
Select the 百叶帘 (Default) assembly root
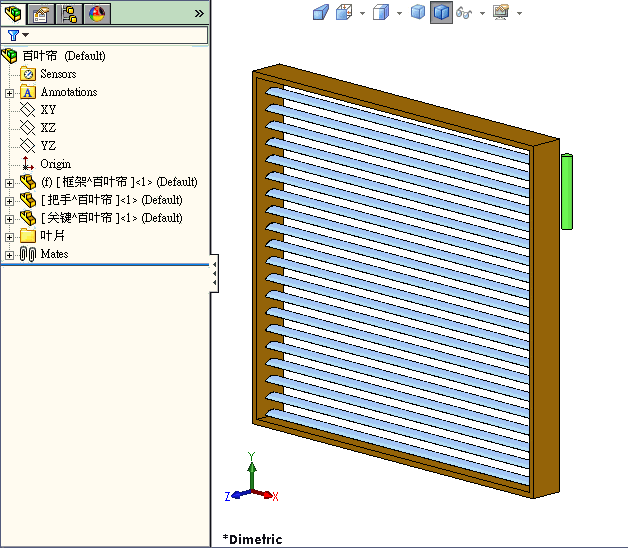pos(64,56)
